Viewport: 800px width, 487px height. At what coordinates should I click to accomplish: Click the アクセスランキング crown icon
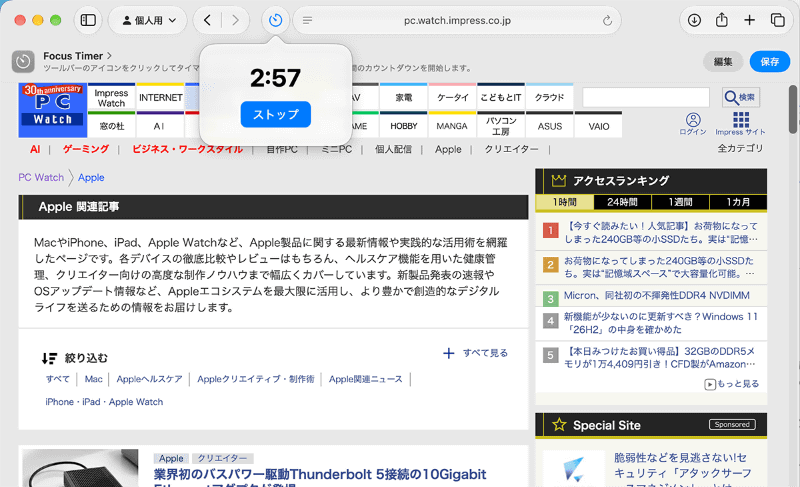click(559, 181)
